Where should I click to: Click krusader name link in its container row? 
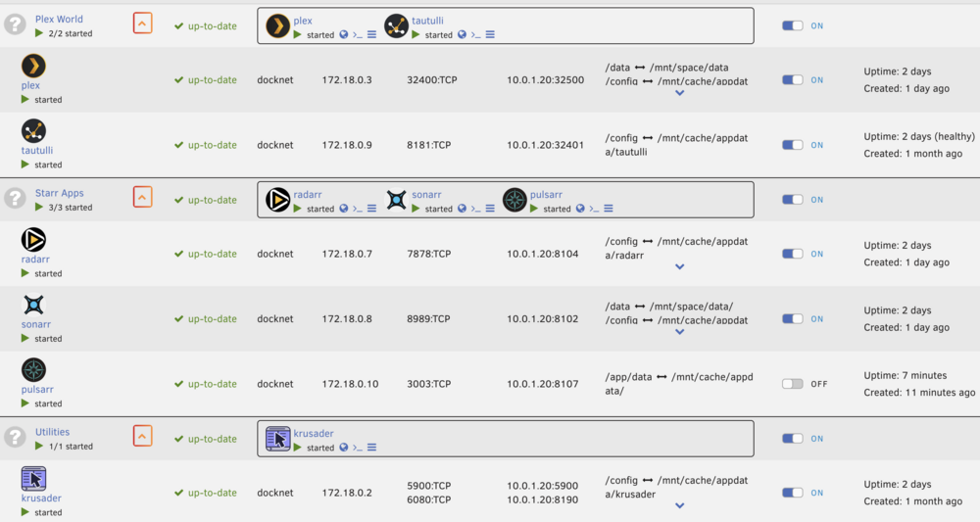coord(41,498)
